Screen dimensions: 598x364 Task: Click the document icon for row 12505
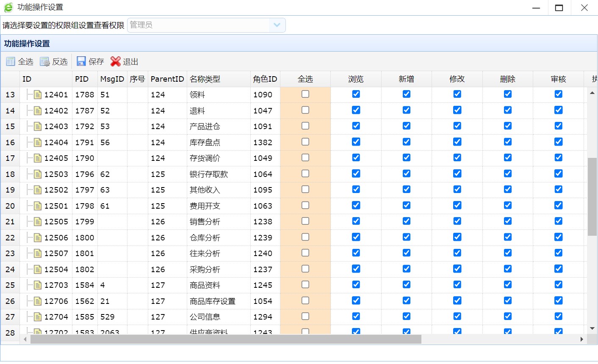tap(38, 221)
